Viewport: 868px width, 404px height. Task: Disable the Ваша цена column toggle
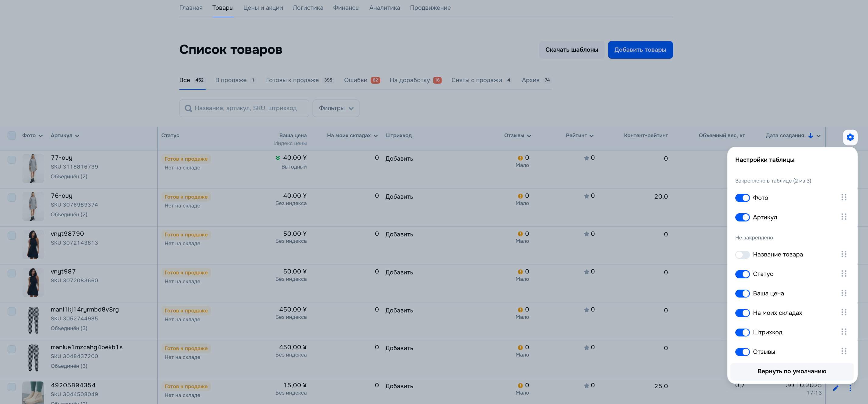[x=742, y=294]
